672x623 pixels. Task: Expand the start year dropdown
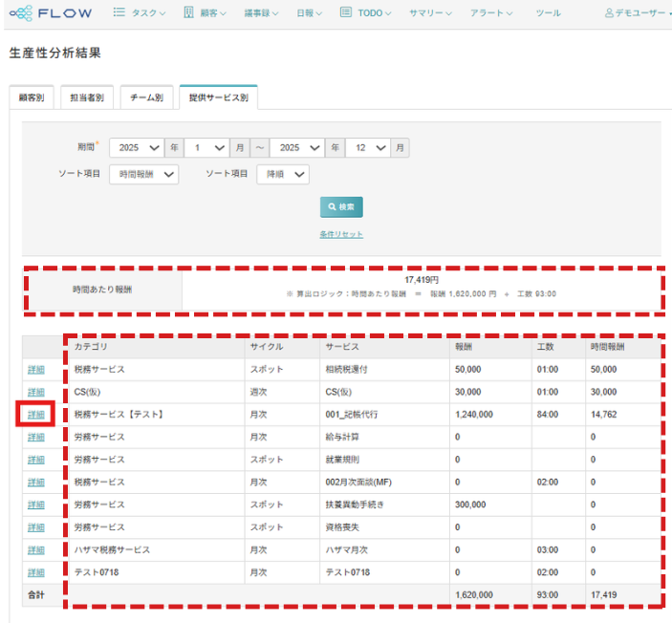pyautogui.click(x=137, y=148)
